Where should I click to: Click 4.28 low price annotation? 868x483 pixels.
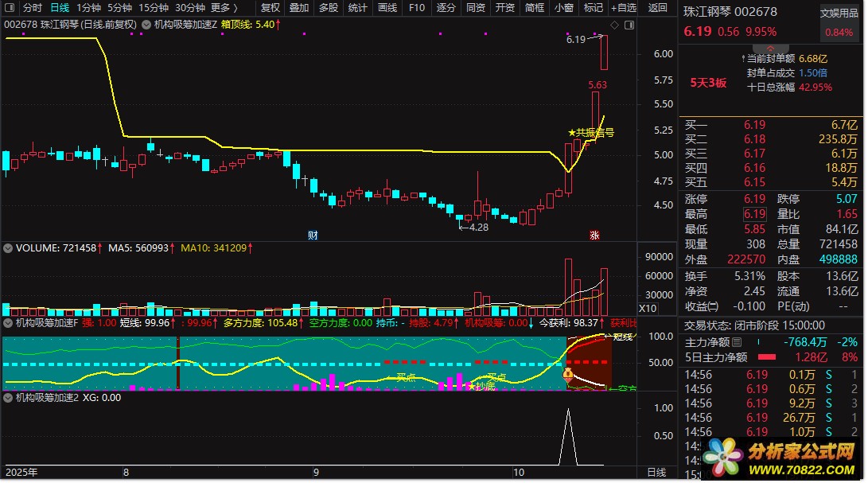478,227
